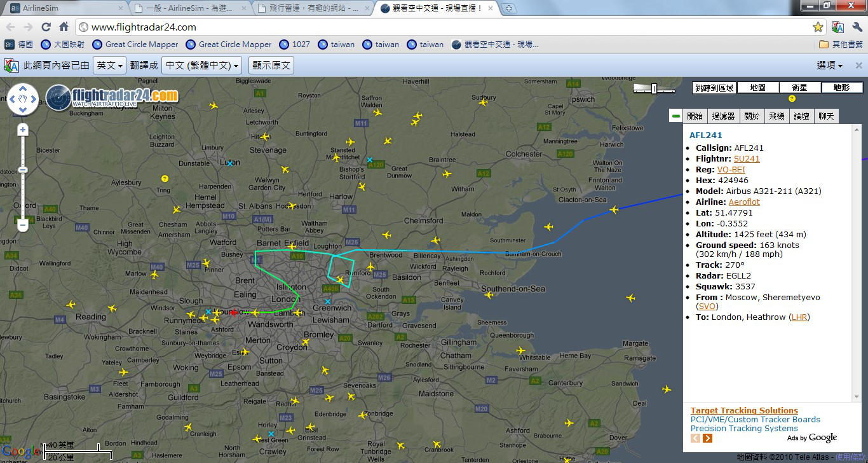
Task: Open the Aeroflot airline link
Action: coord(744,202)
